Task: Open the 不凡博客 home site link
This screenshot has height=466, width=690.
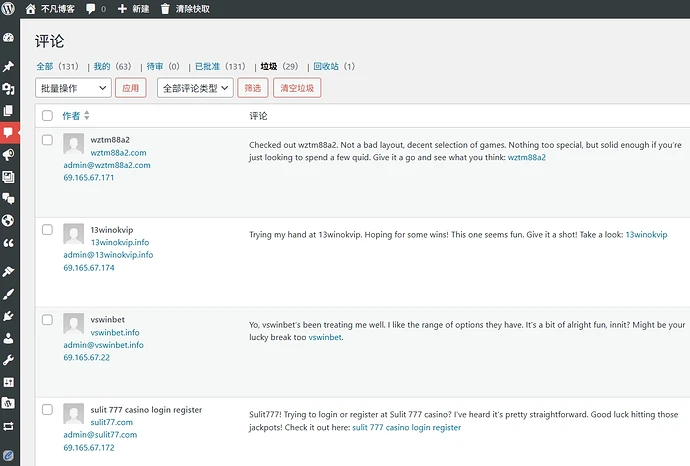Action: (x=50, y=9)
